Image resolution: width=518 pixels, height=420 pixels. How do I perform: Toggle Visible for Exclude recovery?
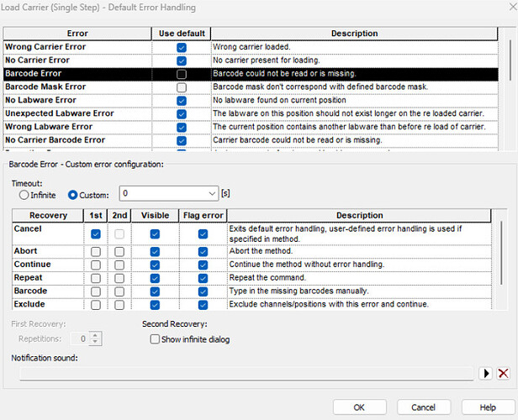[x=155, y=305]
